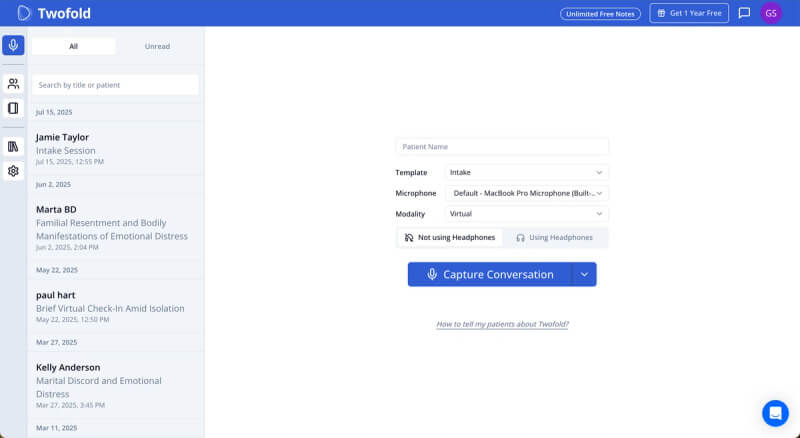The height and width of the screenshot is (438, 800).
Task: Click the May 22, 2025 date header
Action: pos(57,270)
